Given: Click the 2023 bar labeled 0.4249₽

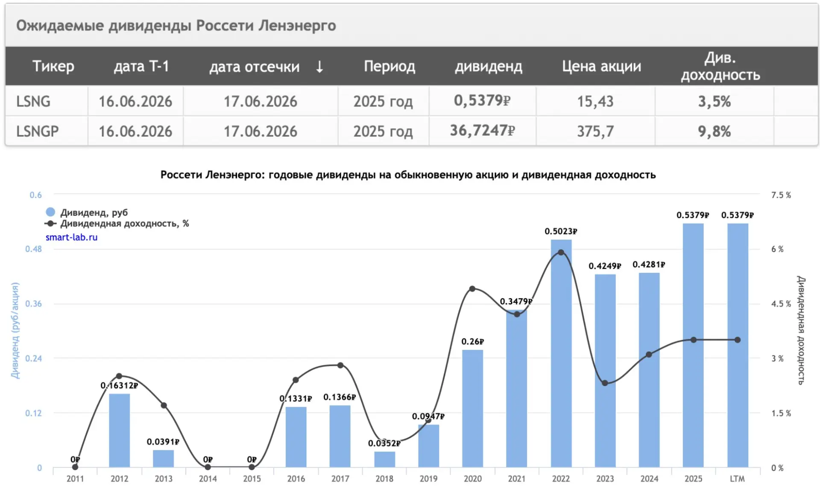Looking at the screenshot, I should tap(605, 371).
